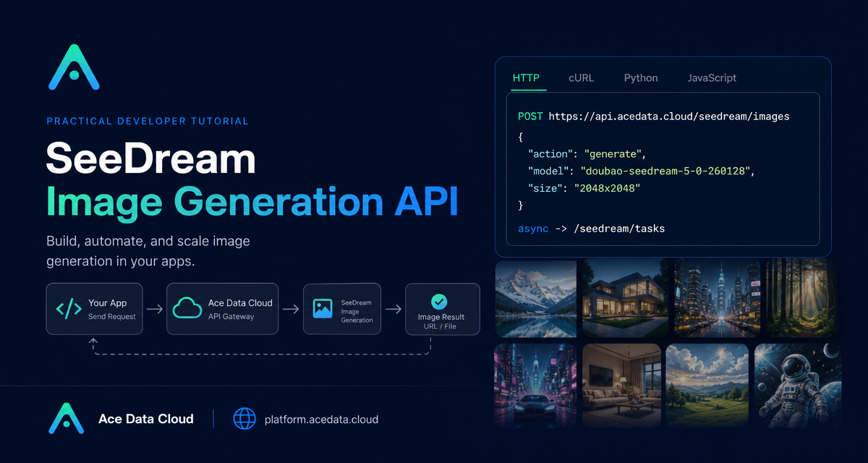Open the snowy mountain lake thumbnail
Viewport: 868px width, 463px height.
coord(536,298)
